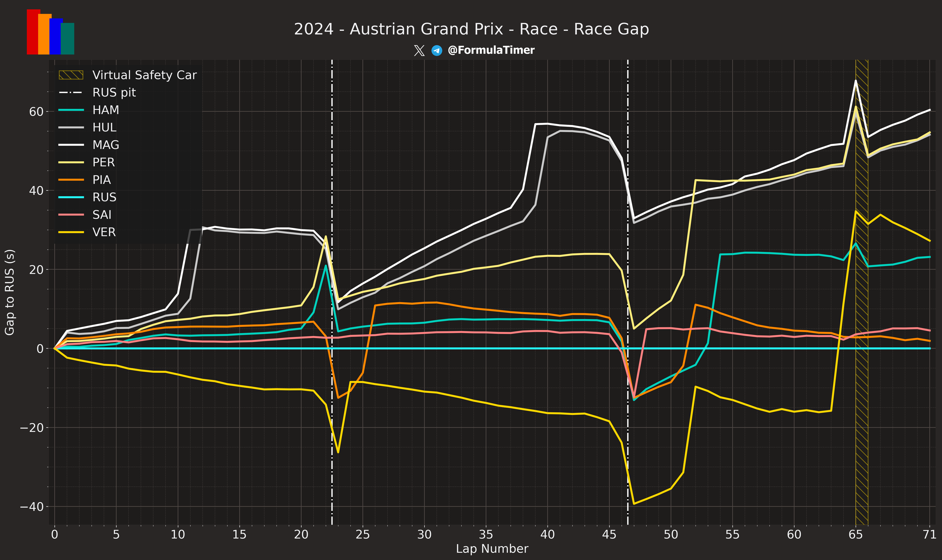Click the RUS pit dashed line between laps 46 and 47
Viewport: 942px width, 560px height.
[628, 292]
